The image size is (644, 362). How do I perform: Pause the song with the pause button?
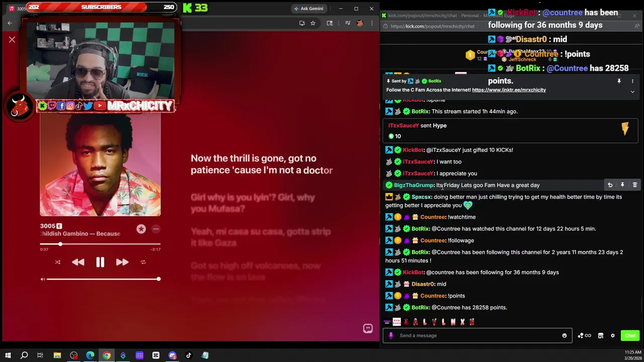[100, 262]
